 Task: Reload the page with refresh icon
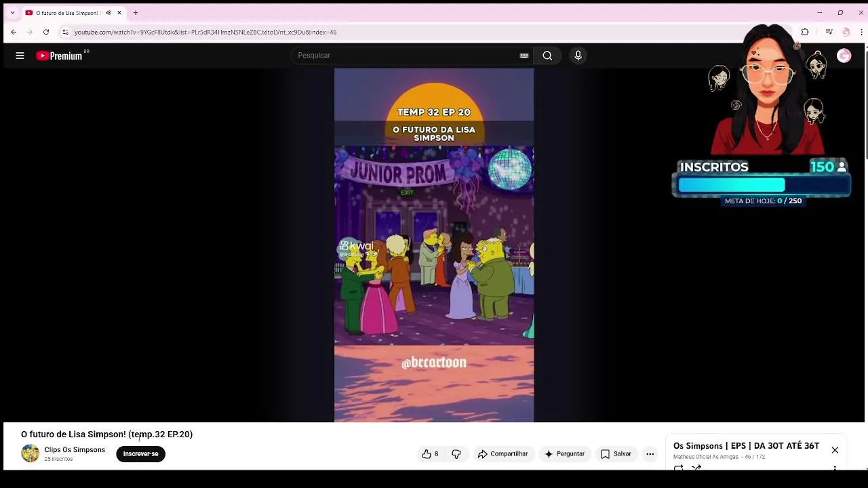coord(46,32)
